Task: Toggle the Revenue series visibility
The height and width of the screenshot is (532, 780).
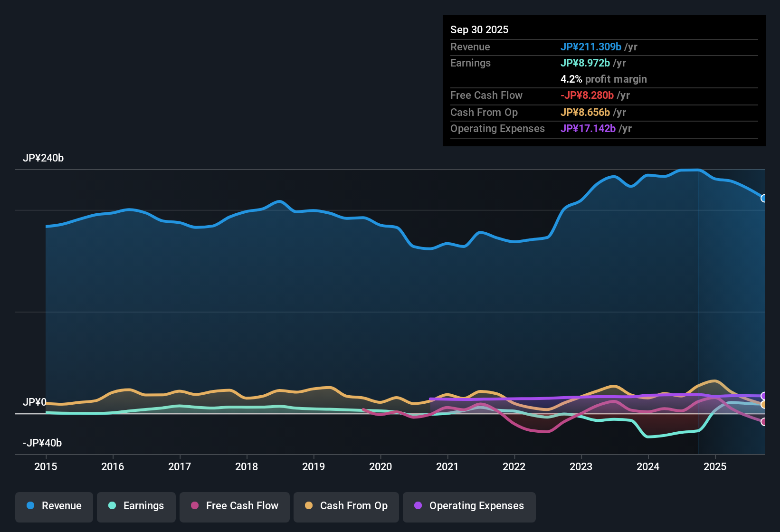Action: 54,506
